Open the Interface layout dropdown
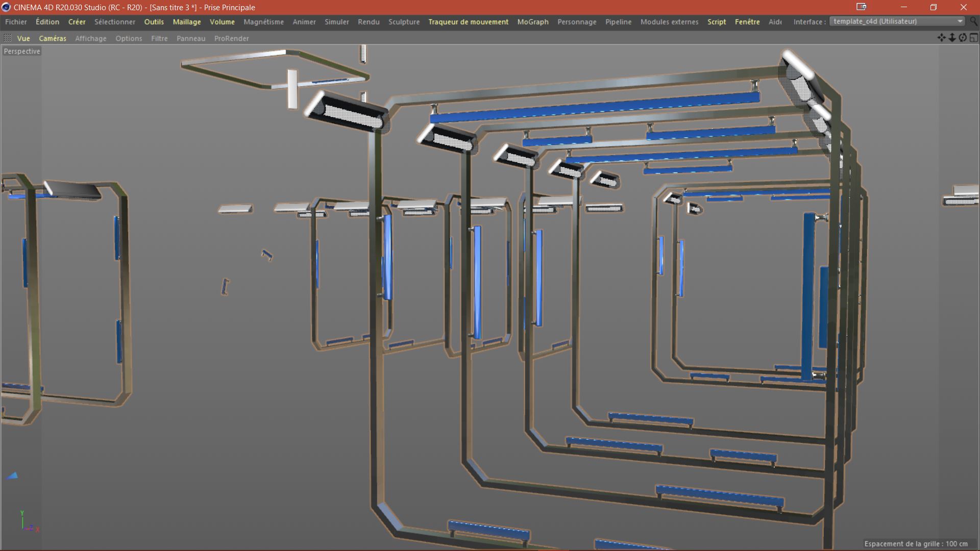Image resolution: width=980 pixels, height=551 pixels. 897,21
